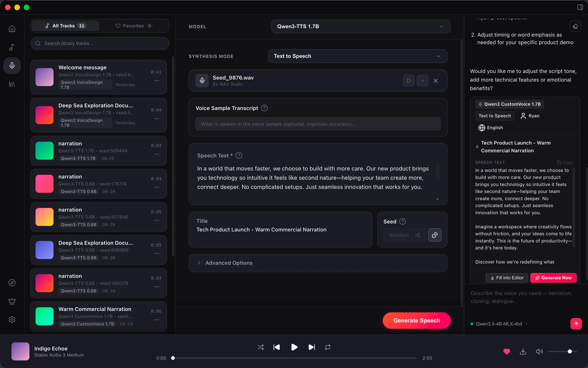Screen dimensions: 588x368
Task: Open the Model dropdown showing Qwen3-TTS 1.7B
Action: click(361, 26)
